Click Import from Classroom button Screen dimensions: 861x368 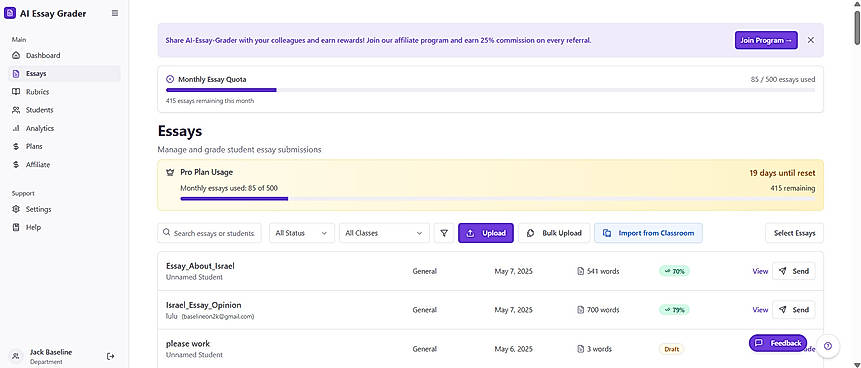pos(648,233)
